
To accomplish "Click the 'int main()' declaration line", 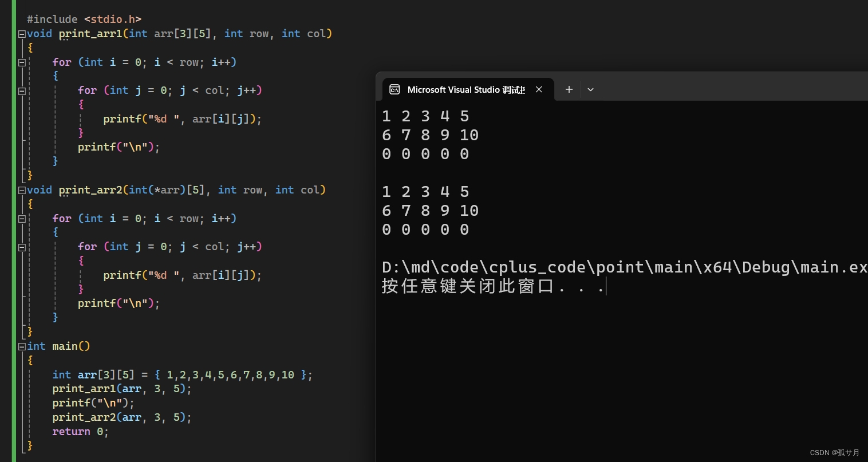I will (58, 346).
